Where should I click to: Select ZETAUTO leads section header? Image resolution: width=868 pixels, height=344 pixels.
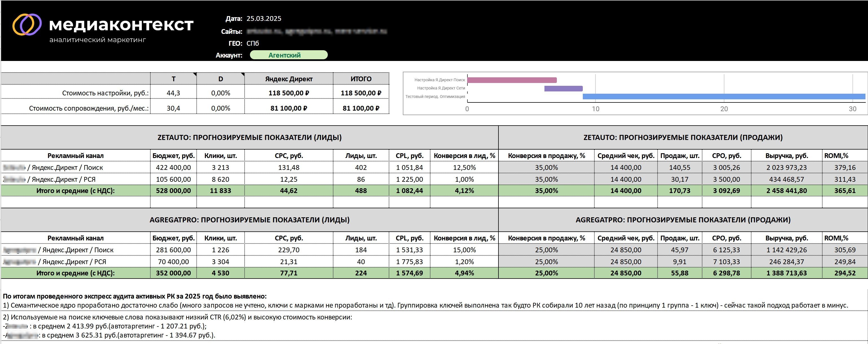[249, 137]
